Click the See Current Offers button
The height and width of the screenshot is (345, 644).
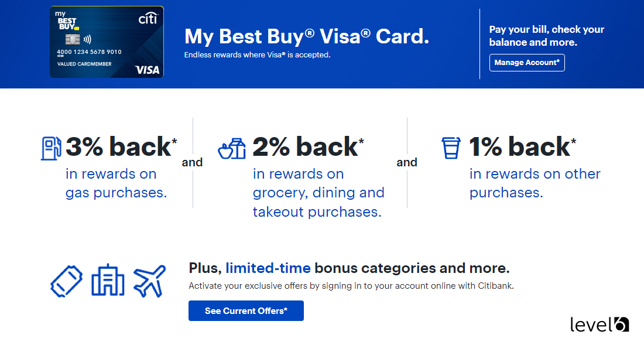(x=246, y=310)
